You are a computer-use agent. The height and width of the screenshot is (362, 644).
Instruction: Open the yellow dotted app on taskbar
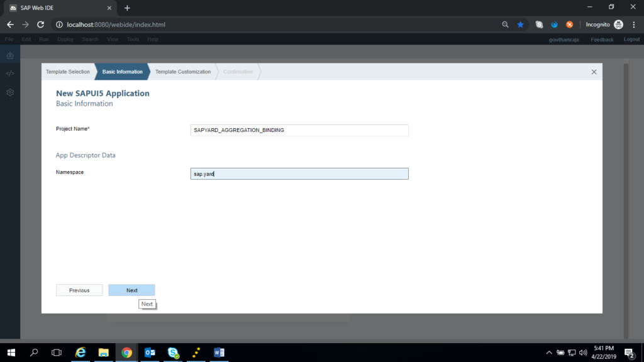click(x=196, y=353)
